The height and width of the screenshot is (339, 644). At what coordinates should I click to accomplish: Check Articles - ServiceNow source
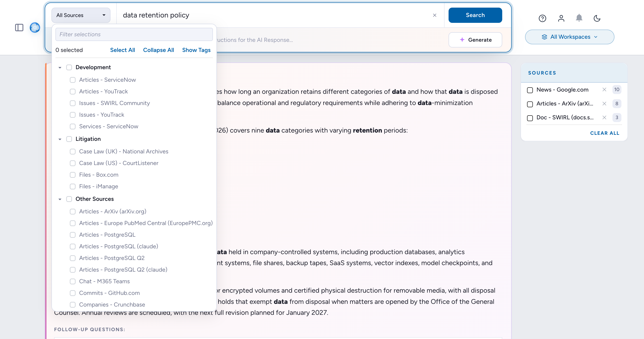coord(72,80)
